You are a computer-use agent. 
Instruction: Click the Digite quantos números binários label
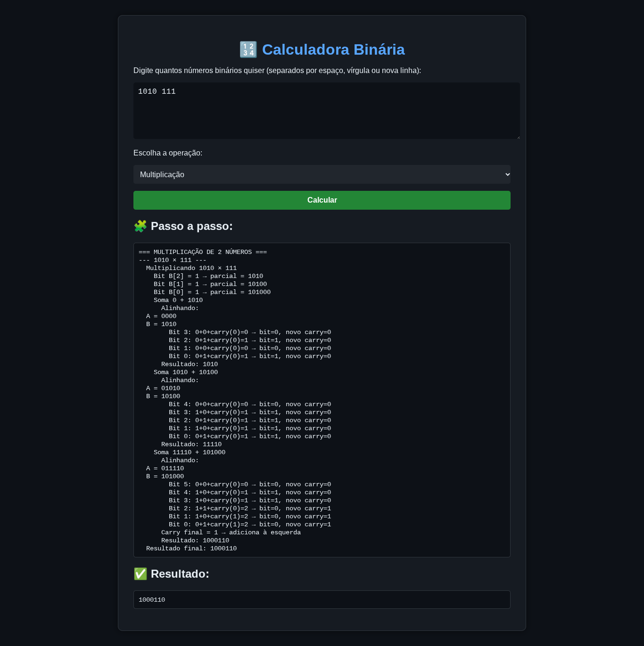pyautogui.click(x=277, y=71)
